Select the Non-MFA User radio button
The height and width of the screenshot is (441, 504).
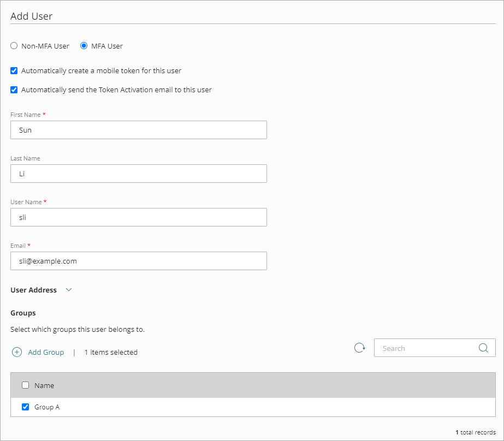pos(14,46)
